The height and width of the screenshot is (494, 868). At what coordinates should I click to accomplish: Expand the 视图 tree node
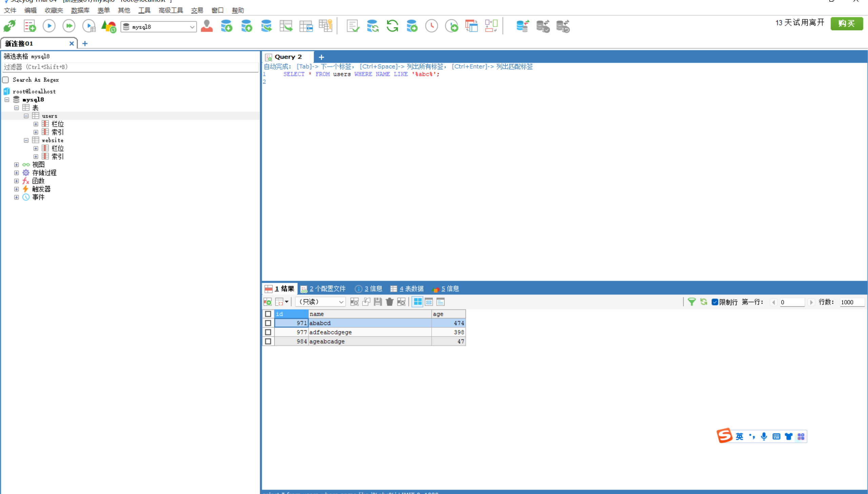[x=16, y=165]
